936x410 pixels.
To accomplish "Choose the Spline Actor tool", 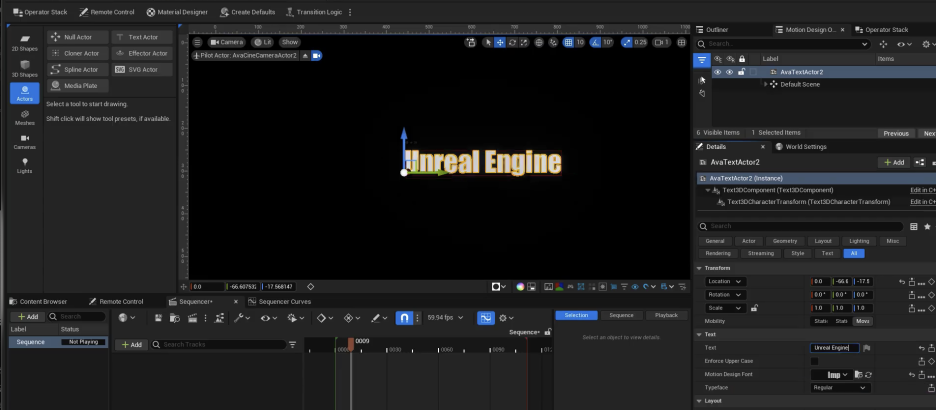I will point(78,69).
